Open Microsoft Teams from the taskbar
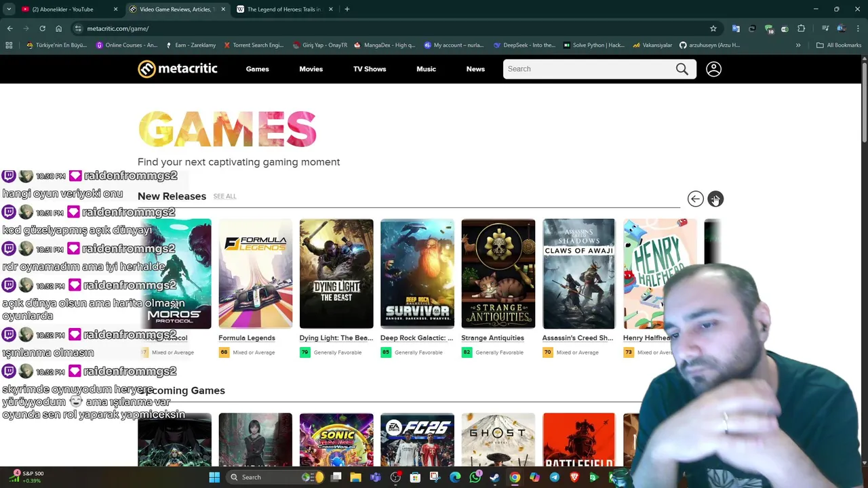 point(375,477)
